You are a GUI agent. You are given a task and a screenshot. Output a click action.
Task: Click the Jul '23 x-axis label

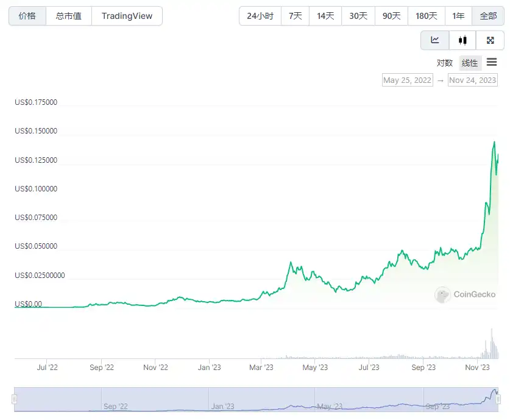(x=369, y=368)
